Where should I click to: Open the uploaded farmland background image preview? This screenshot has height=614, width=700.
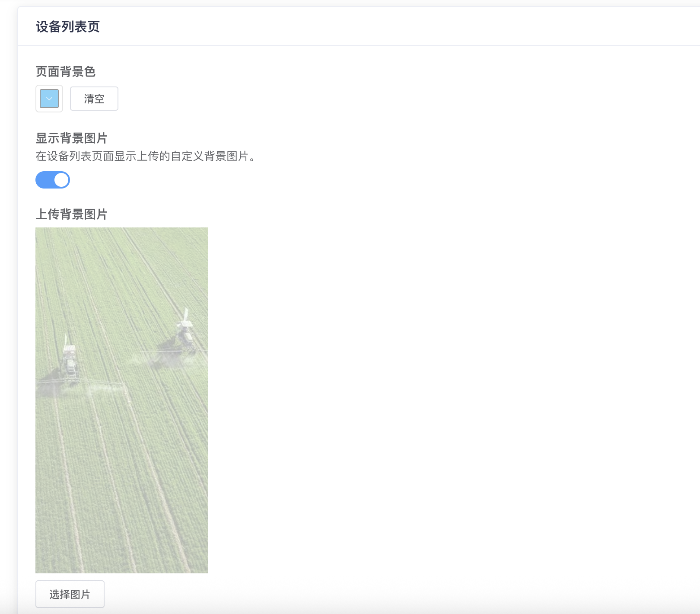click(x=122, y=400)
